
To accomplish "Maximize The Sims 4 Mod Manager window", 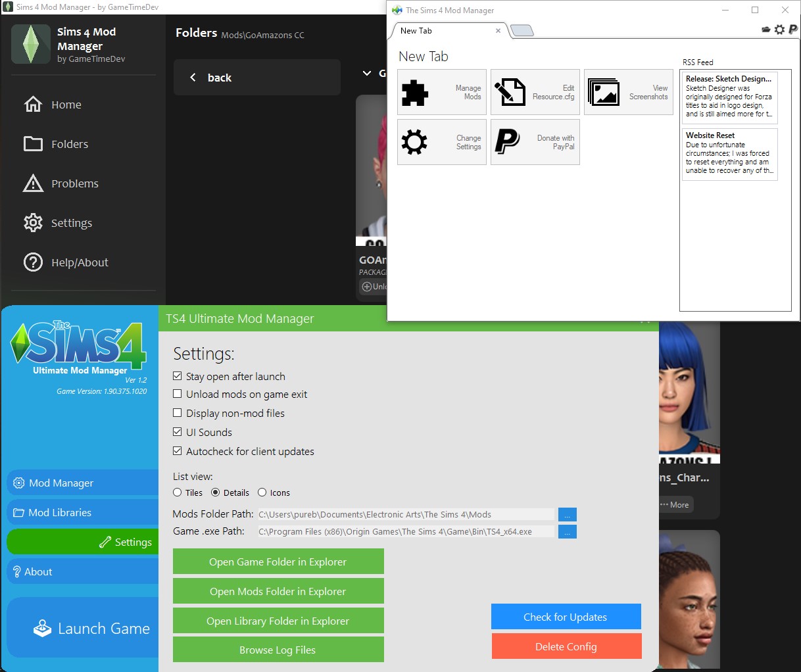I will coord(755,10).
